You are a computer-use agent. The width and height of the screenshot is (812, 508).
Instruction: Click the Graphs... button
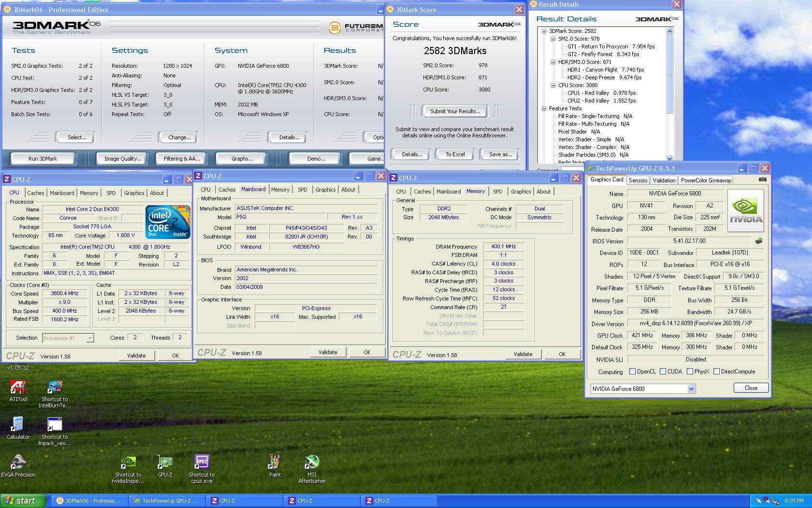pos(242,159)
